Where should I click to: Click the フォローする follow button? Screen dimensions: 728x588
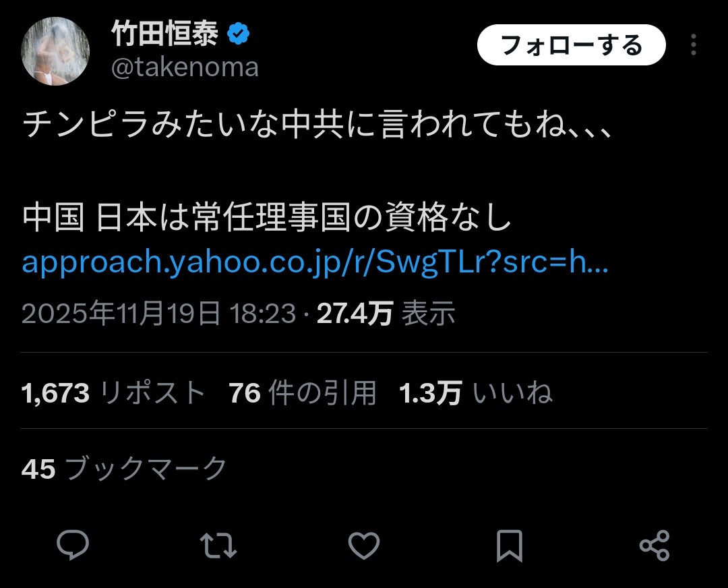(572, 45)
